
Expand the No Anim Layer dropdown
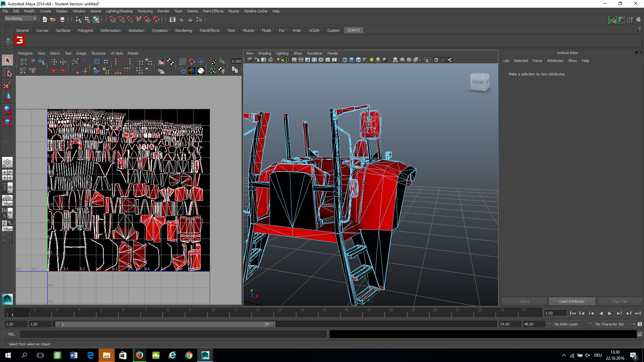(549, 324)
